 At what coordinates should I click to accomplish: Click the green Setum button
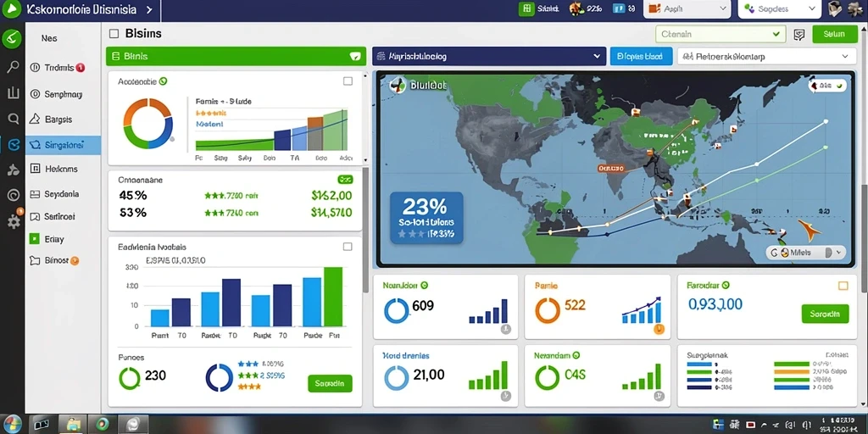(x=834, y=34)
